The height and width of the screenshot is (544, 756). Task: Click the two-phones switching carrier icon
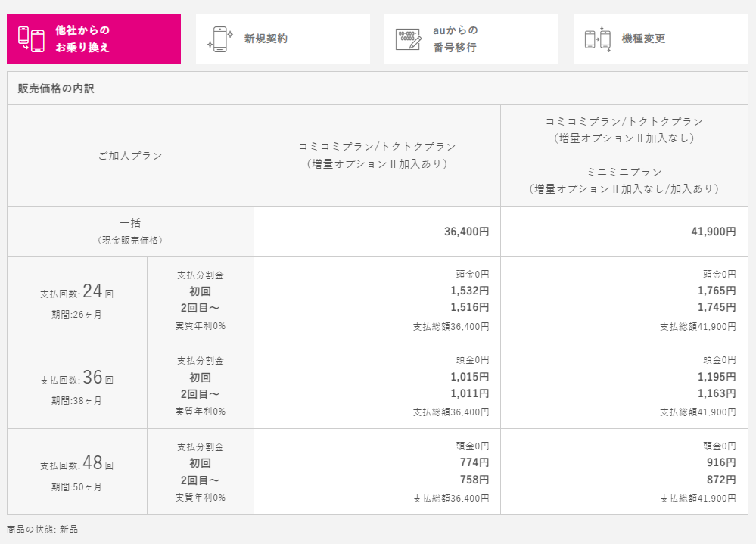(x=31, y=39)
